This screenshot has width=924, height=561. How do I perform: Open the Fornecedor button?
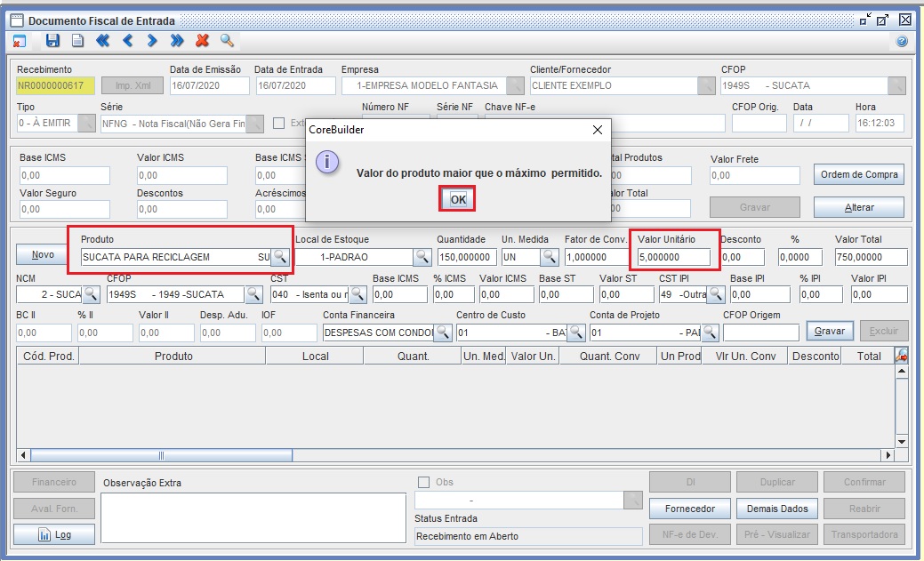[690, 509]
